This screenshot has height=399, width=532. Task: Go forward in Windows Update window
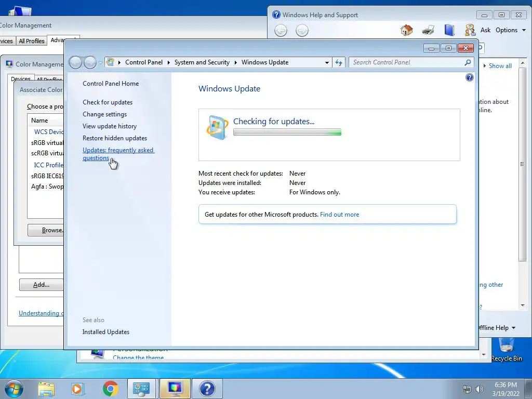[90, 62]
